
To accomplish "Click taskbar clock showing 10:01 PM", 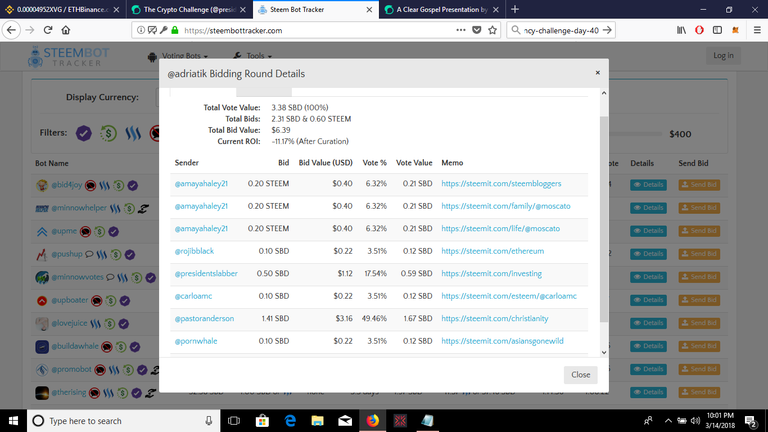I will (720, 421).
